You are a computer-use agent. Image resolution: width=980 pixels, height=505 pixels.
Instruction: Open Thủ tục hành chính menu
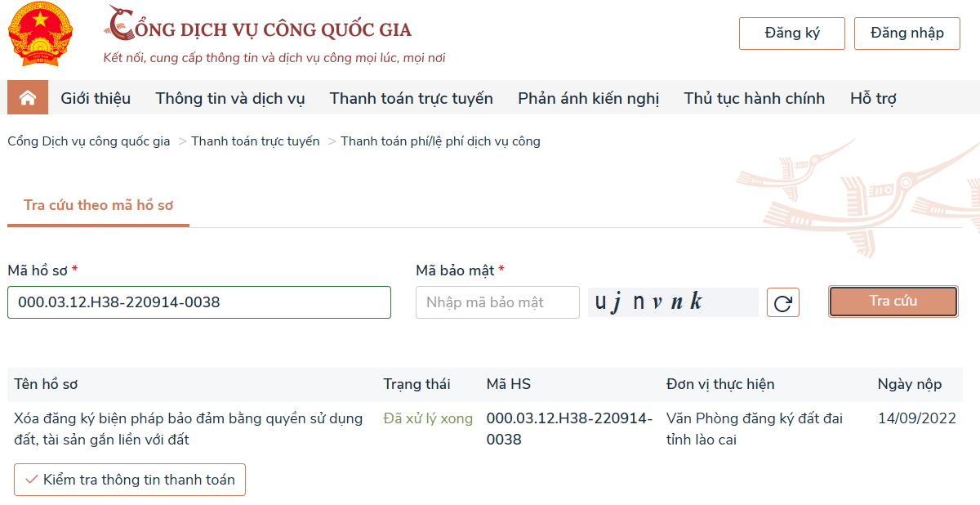[755, 99]
